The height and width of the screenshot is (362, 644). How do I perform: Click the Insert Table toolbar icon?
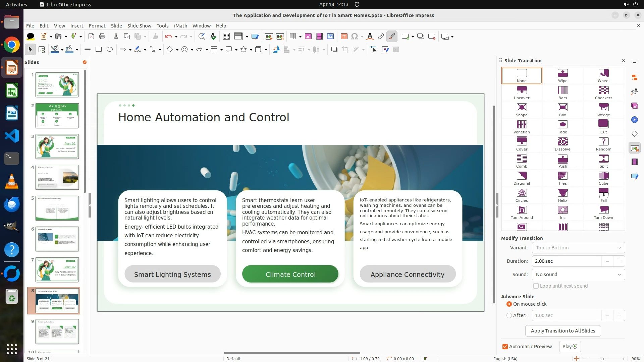click(x=292, y=37)
